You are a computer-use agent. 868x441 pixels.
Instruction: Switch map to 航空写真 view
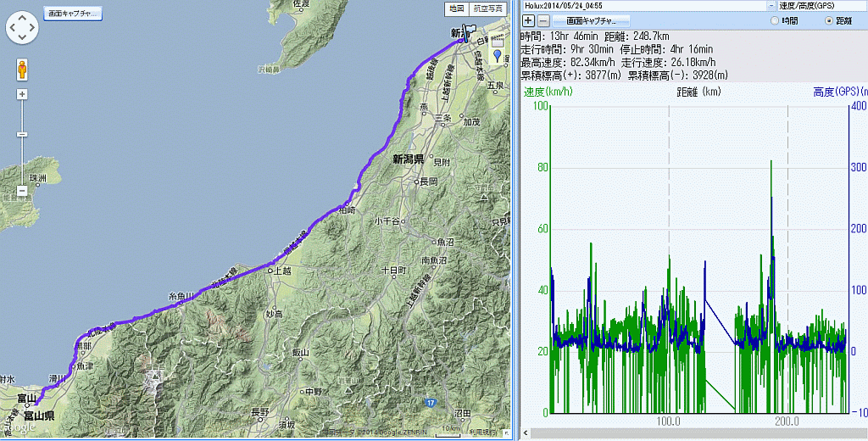[x=489, y=8]
